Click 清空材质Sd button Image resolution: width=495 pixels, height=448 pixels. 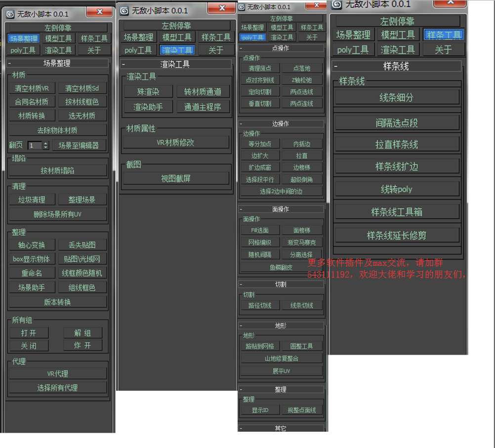82,88
